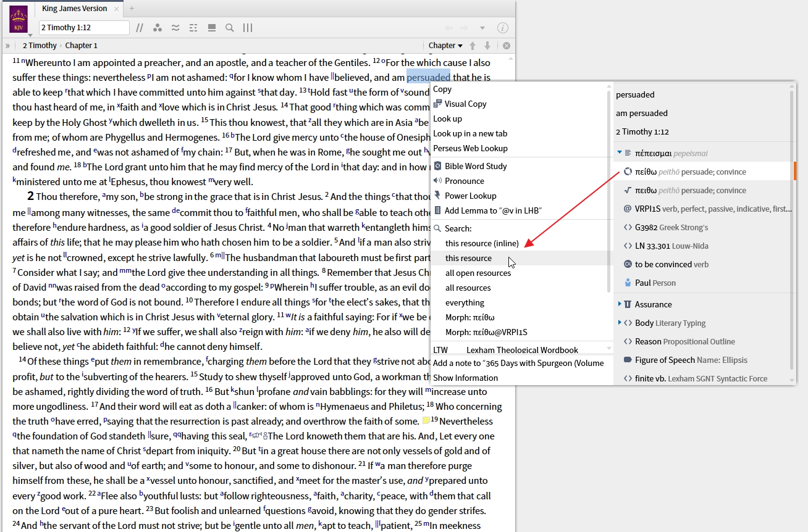Click the multi-column view icon
The image size is (808, 532).
(x=248, y=28)
